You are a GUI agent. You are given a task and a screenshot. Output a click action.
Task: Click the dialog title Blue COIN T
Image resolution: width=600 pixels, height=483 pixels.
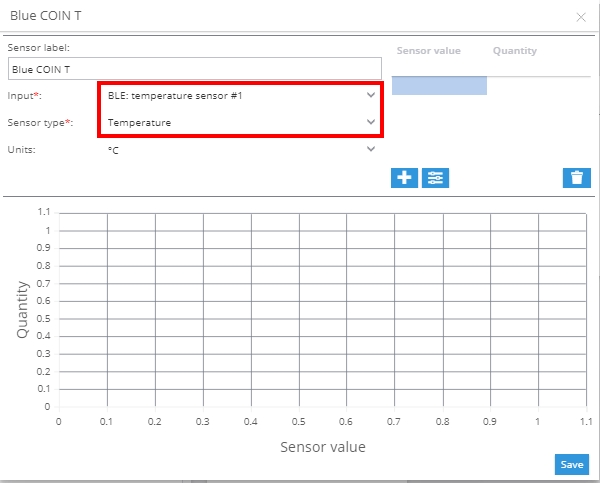pos(47,17)
